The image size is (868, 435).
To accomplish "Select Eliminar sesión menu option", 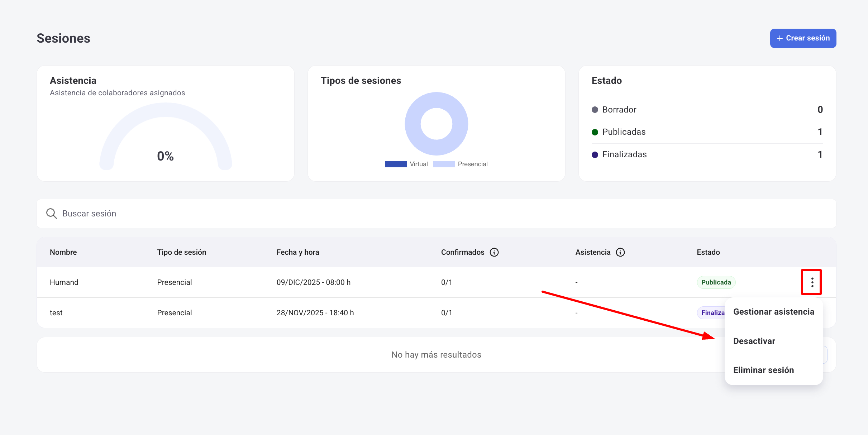I will point(763,370).
